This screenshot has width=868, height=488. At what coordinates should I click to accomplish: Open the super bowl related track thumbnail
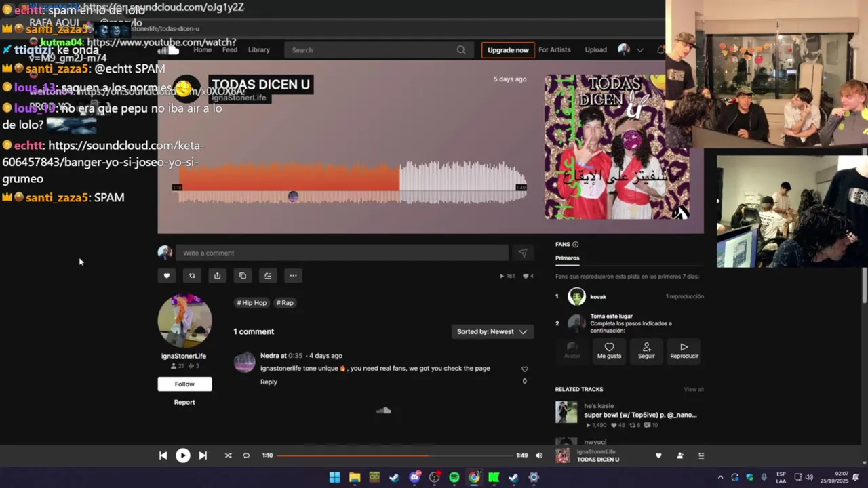[x=566, y=412]
